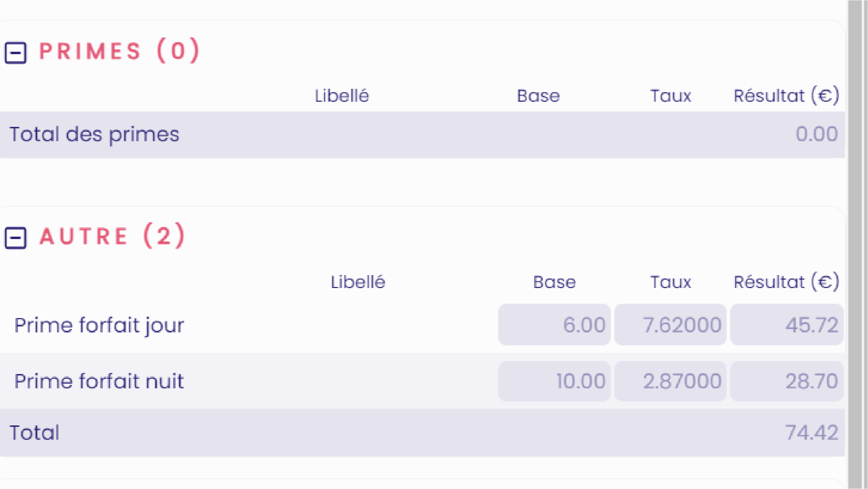The width and height of the screenshot is (868, 489).
Task: Click the Prime forfait jour label
Action: 99,326
